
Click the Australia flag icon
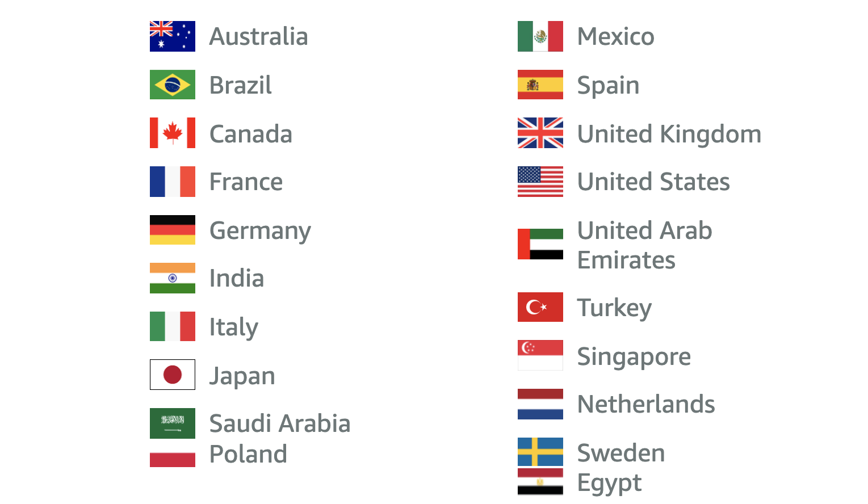(173, 36)
